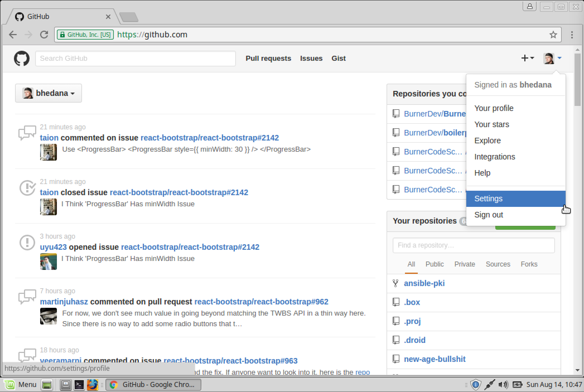Open the BurnerDev/Burne repository link

pos(435,114)
